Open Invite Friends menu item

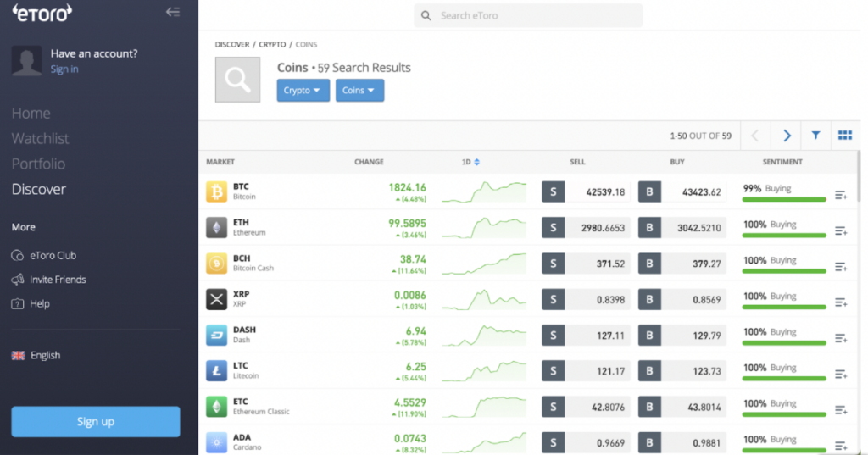[x=48, y=280]
